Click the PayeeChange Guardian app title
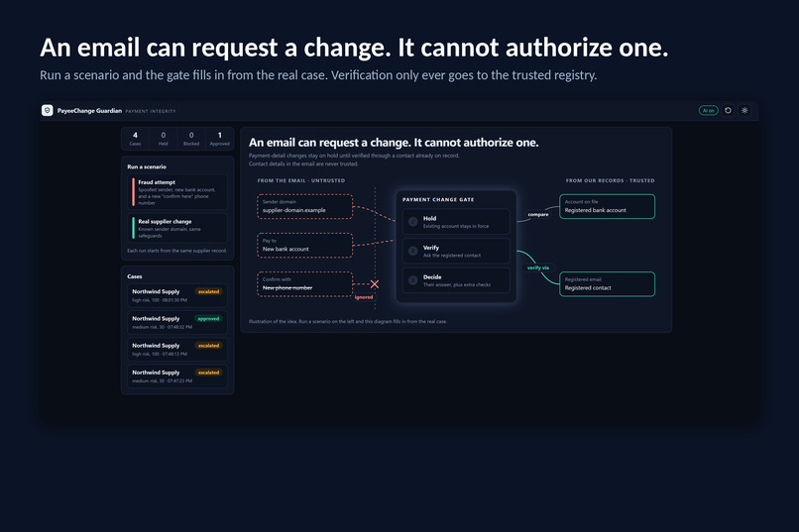The height and width of the screenshot is (532, 799). pos(89,111)
